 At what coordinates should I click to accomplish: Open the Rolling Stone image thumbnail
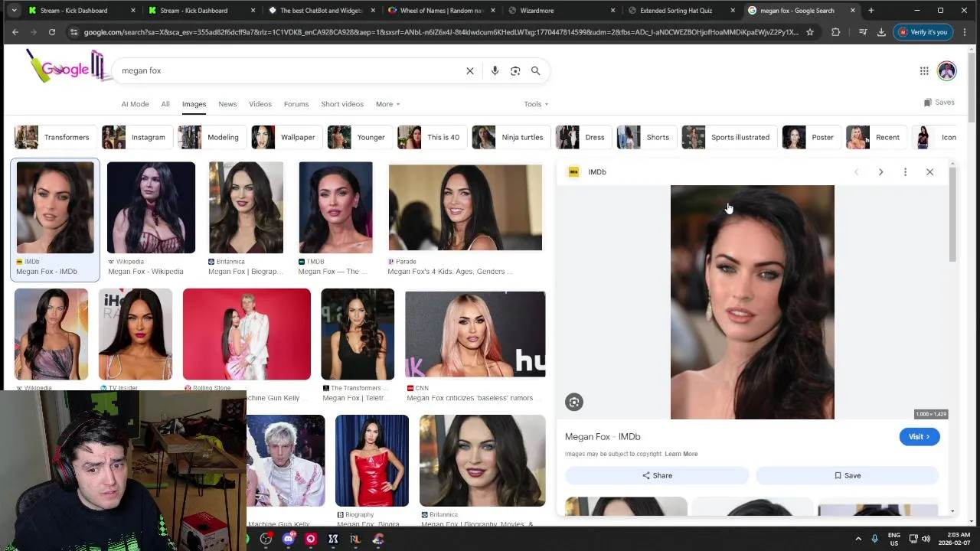click(x=247, y=334)
